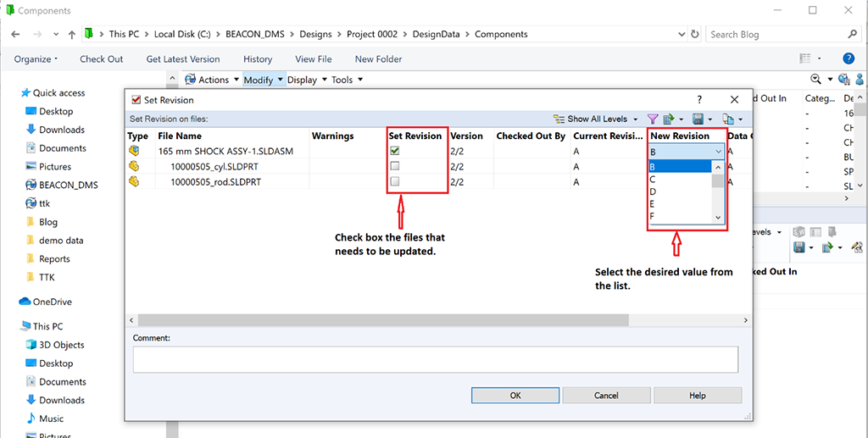Click the back arrow in Explorer navigation
Screen dimensions: 868x438
click(x=15, y=34)
